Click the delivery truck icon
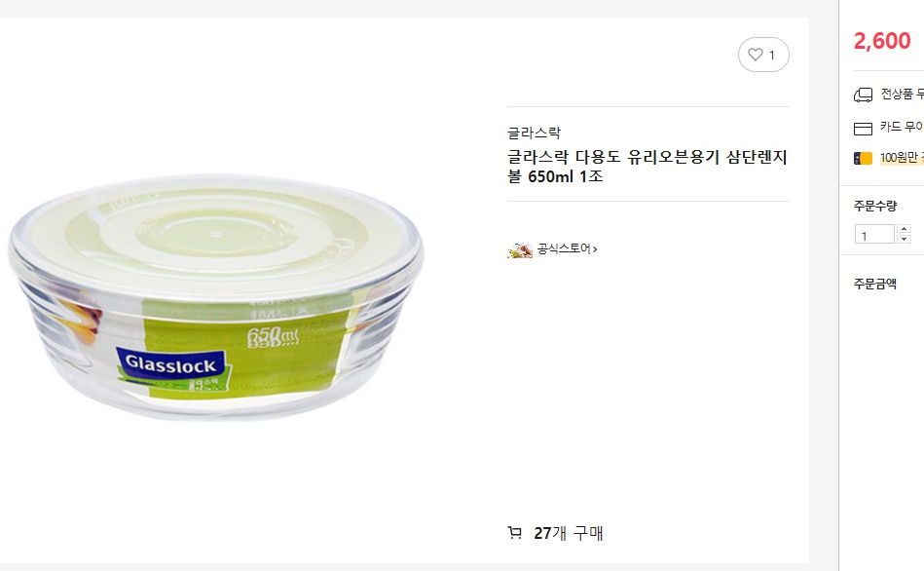 pos(864,95)
